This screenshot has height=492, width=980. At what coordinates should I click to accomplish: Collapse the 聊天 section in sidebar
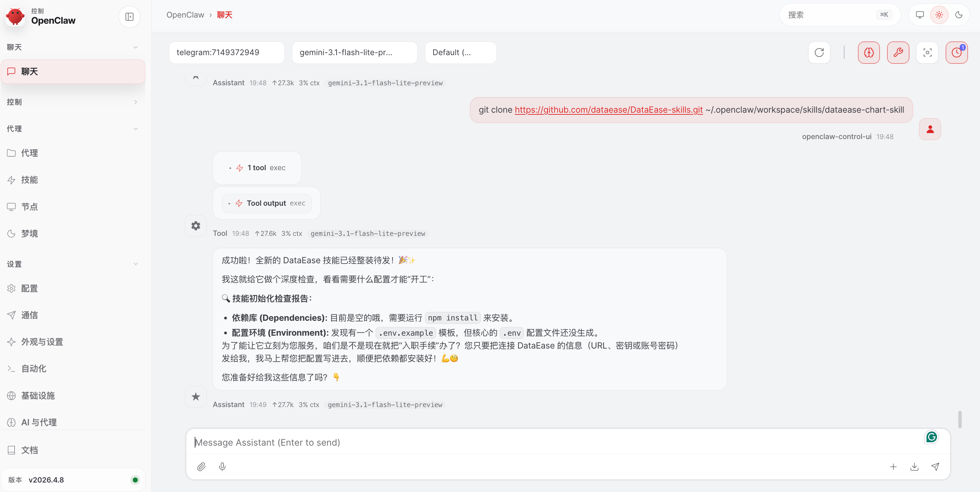(136, 47)
